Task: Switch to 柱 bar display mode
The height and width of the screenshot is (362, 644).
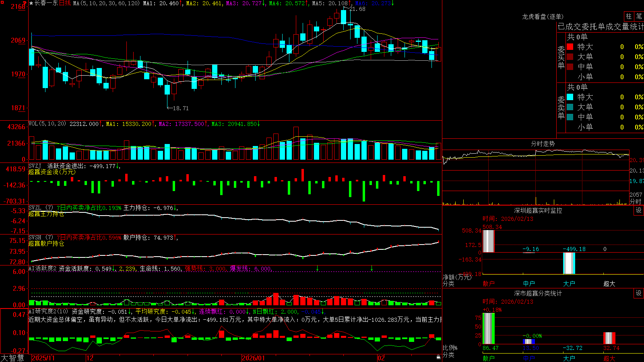Action: click(x=629, y=16)
